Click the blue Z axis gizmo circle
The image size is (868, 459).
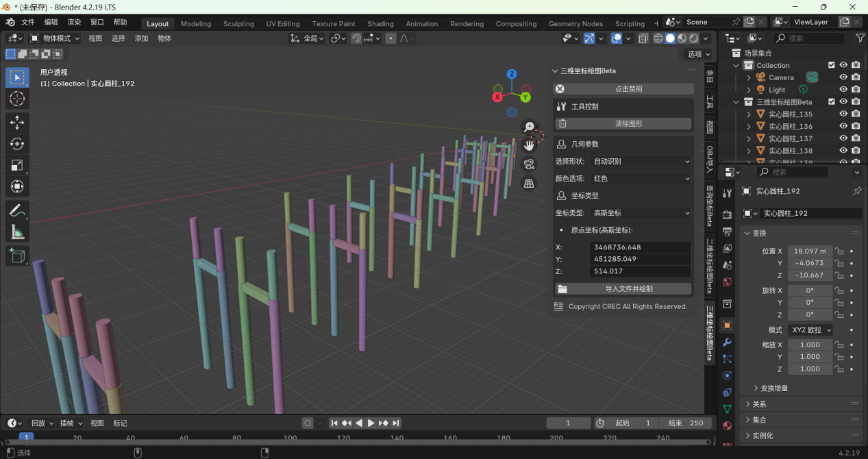512,75
